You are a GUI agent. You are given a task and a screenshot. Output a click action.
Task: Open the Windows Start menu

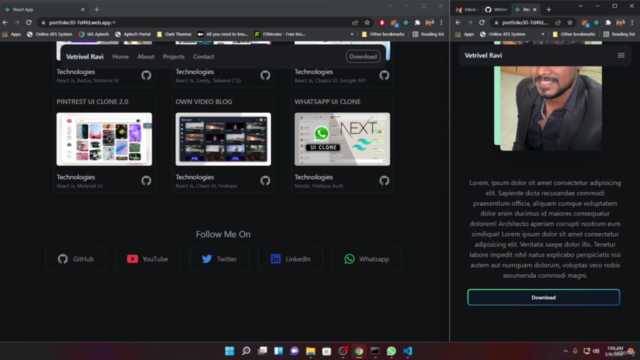click(230, 351)
